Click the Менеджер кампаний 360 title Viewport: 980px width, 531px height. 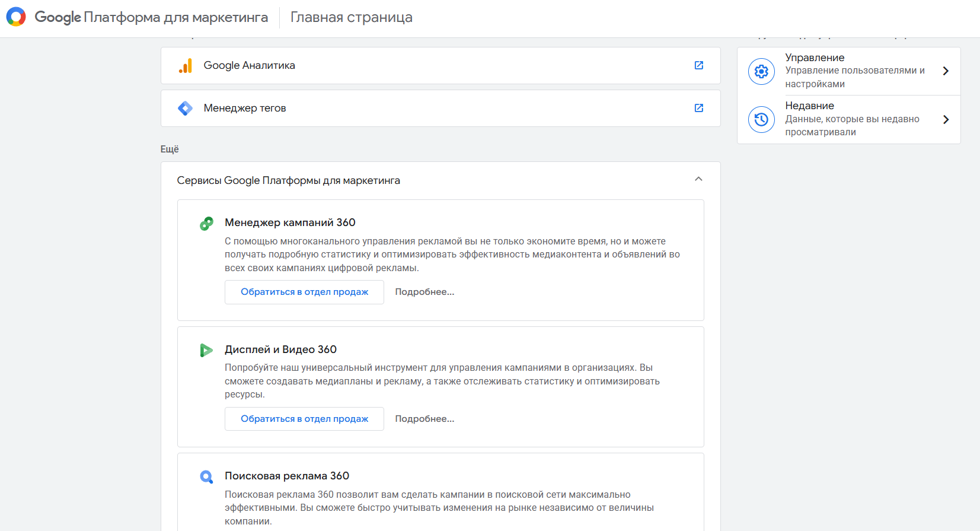(x=290, y=222)
